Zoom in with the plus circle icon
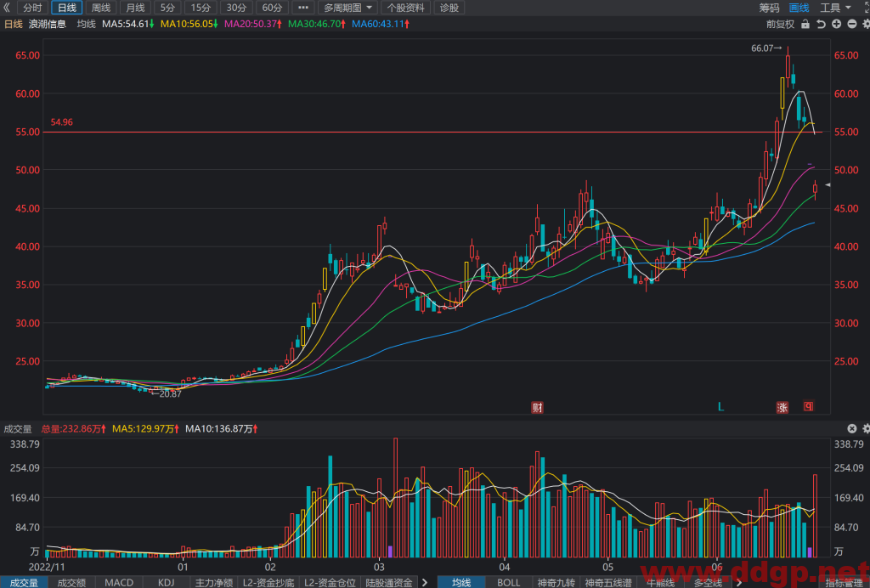 tap(836, 25)
